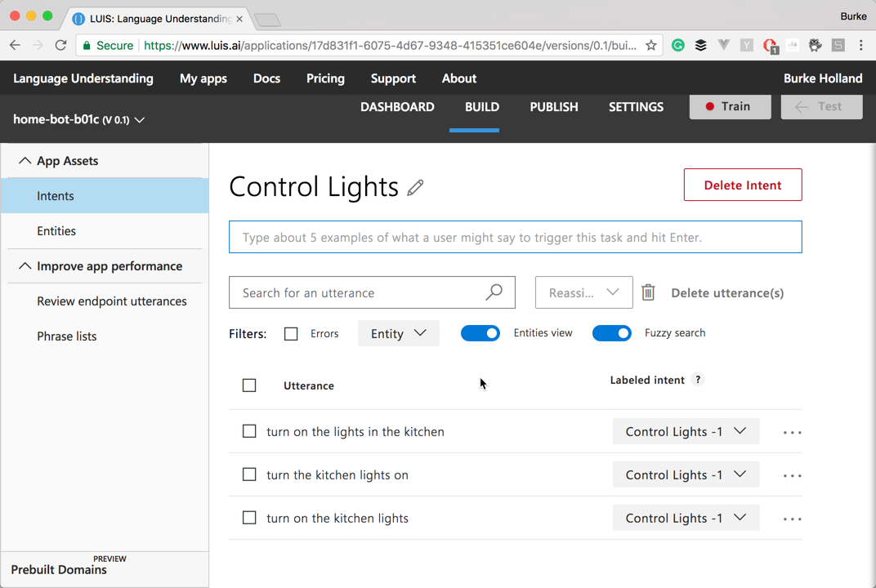Expand the Reassign intent dropdown
876x588 pixels.
point(583,292)
